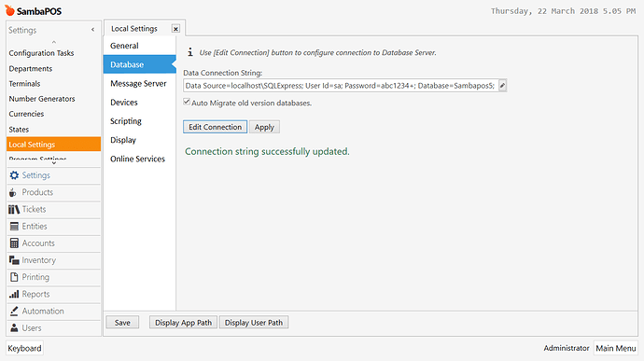644x361 pixels.
Task: Click the Apply button
Action: click(x=264, y=127)
